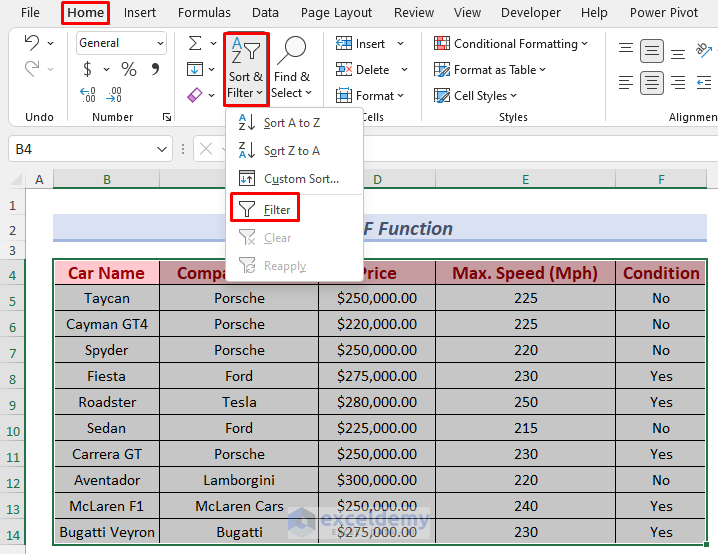Viewport: 718px width, 554px height.
Task: Click the Decrease Decimal icon
Action: click(x=114, y=95)
